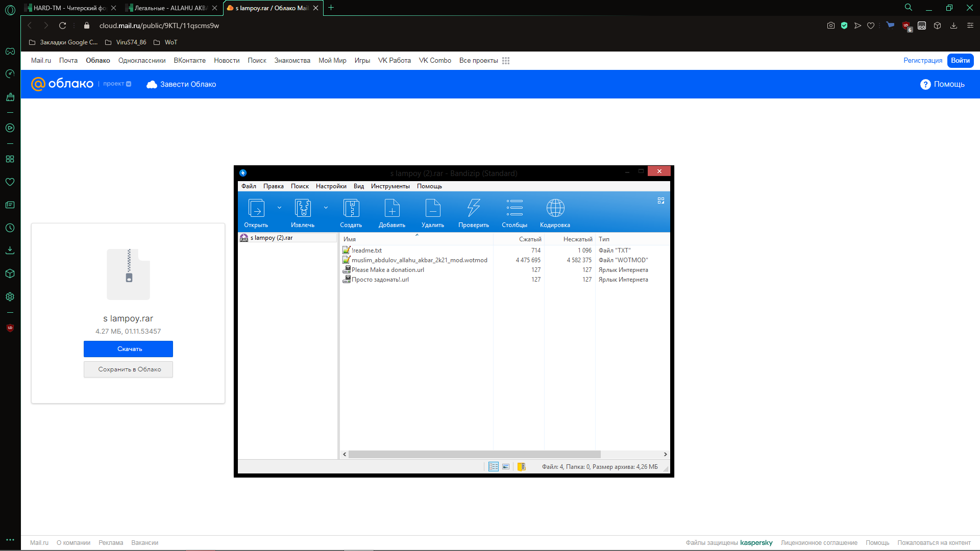The image size is (980, 551).
Task: Click the green shield protection icon
Action: coord(844,26)
